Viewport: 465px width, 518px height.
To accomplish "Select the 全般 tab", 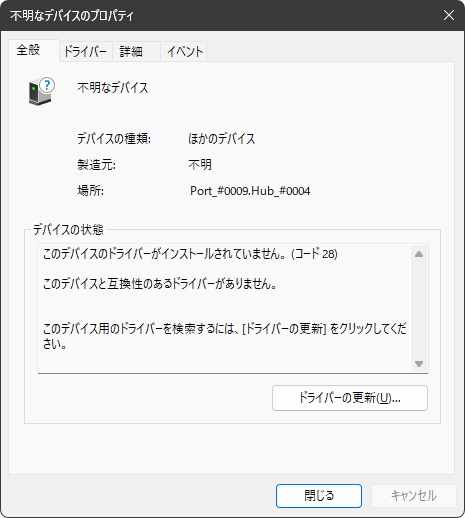I will (x=34, y=51).
